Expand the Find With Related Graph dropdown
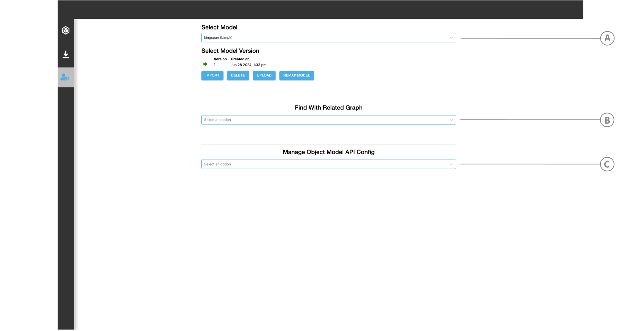Screen dimensions: 644x331 point(325,120)
